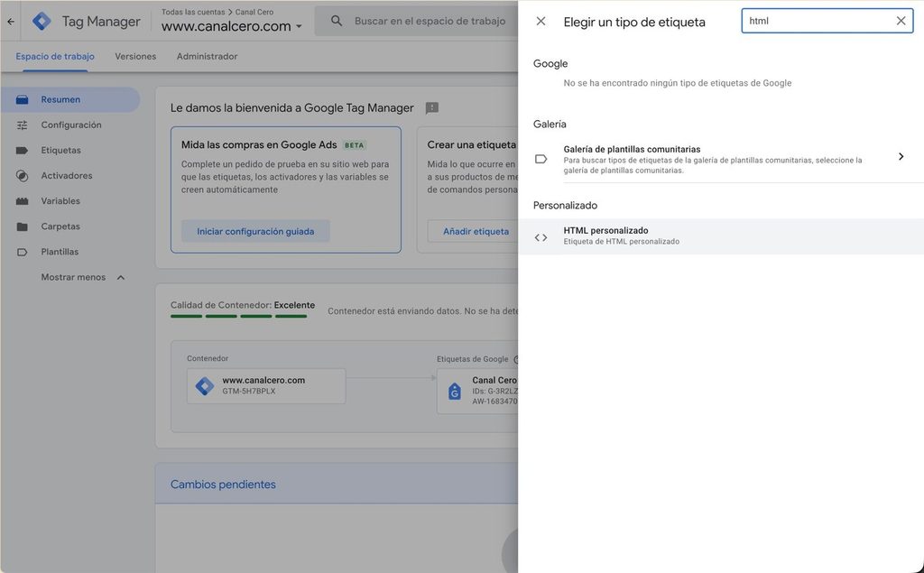Expand community gallery chevron arrow
The width and height of the screenshot is (924, 573).
tap(901, 156)
